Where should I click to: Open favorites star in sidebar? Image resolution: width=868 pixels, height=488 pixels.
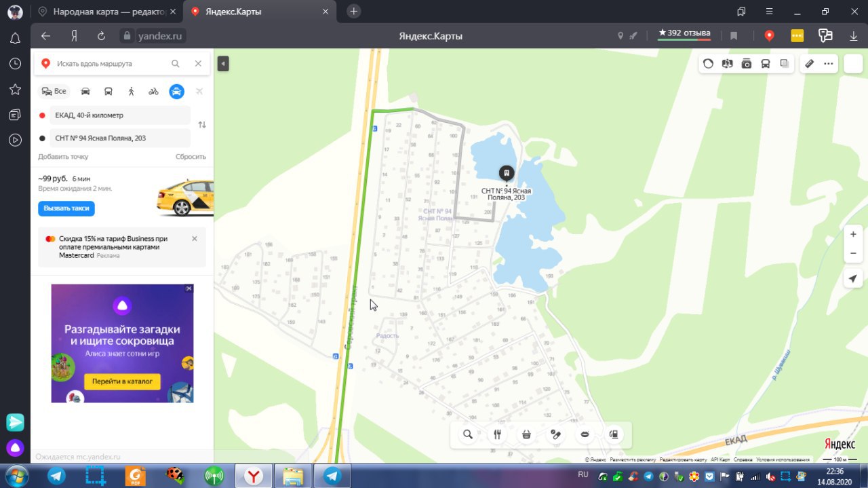(x=15, y=90)
